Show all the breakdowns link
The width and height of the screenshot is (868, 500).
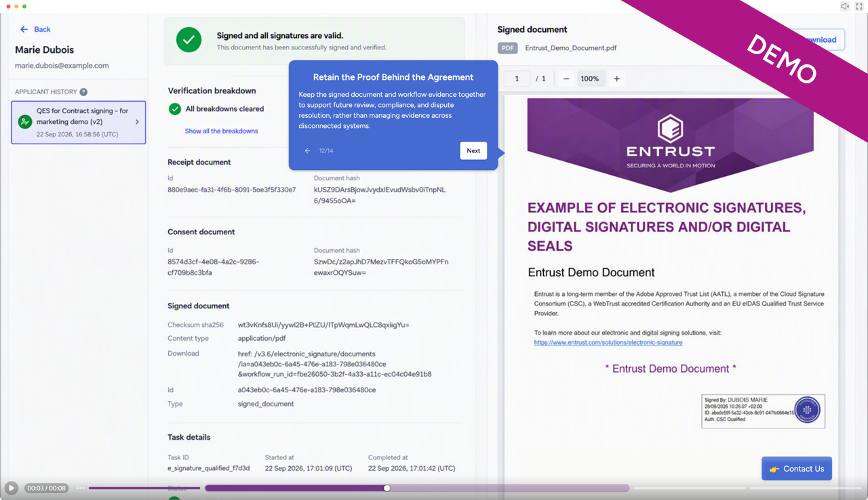pos(221,131)
